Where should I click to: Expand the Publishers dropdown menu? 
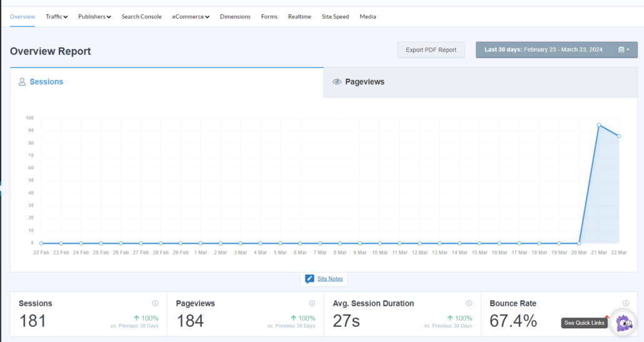pos(94,16)
